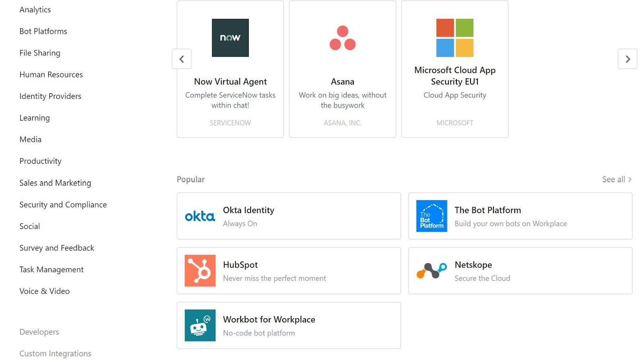Choose Identity Providers category
Screen dimensions: 644x362
coord(50,96)
